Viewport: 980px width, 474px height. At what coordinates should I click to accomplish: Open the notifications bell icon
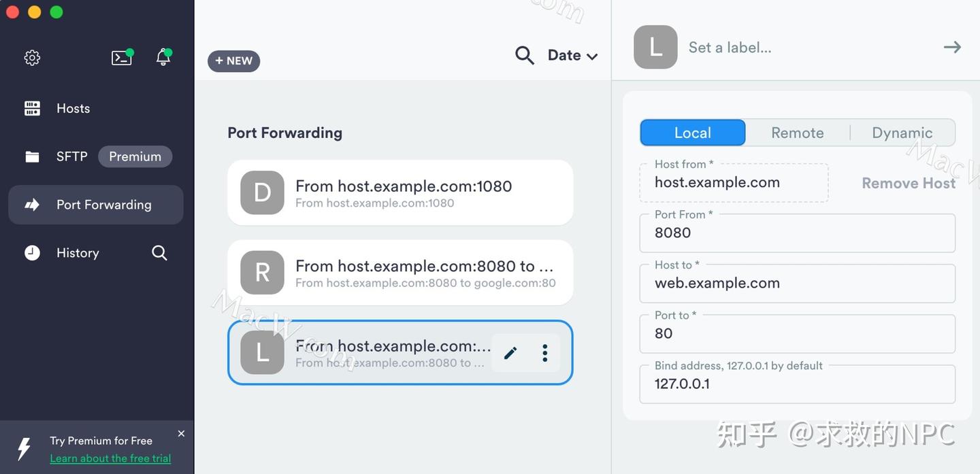tap(163, 57)
